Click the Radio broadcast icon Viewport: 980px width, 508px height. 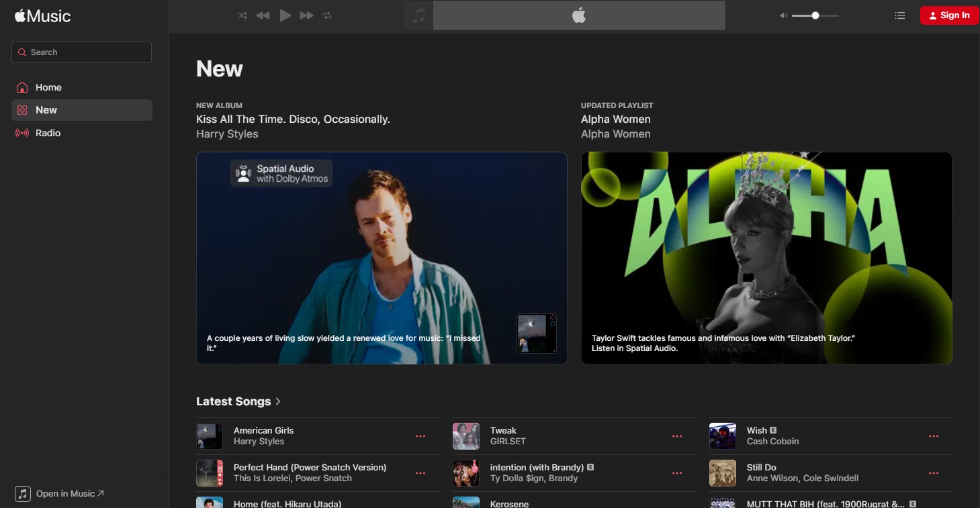(x=22, y=133)
